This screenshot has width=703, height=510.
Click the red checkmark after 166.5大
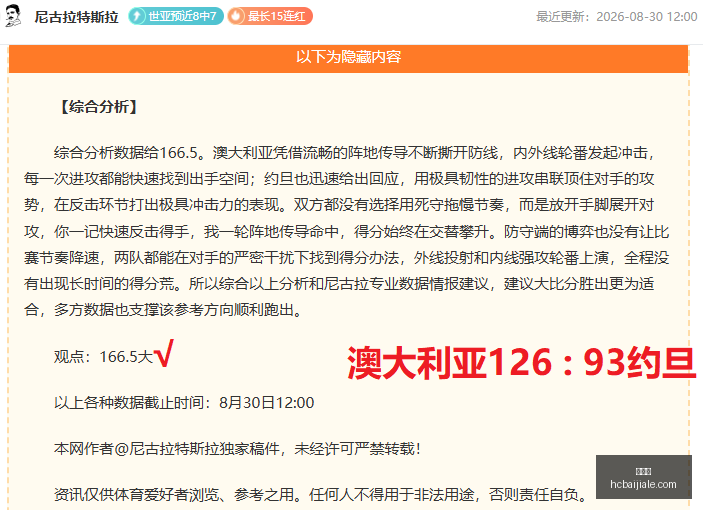point(164,353)
